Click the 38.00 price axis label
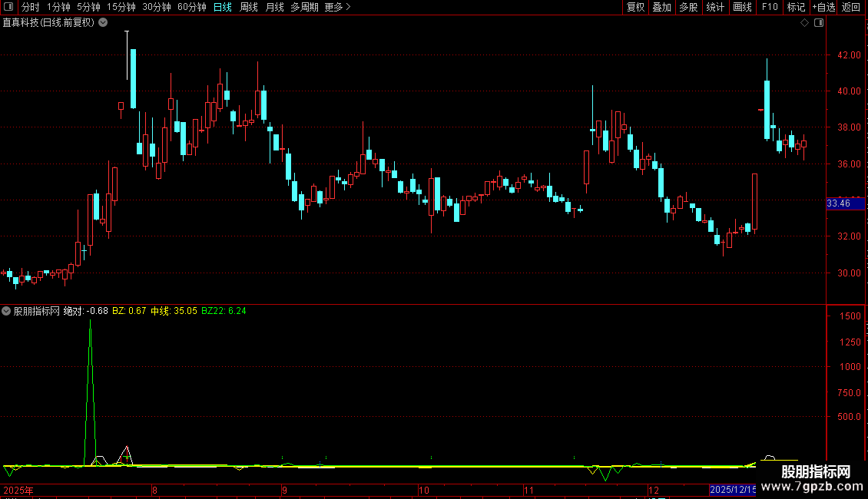 (x=849, y=127)
